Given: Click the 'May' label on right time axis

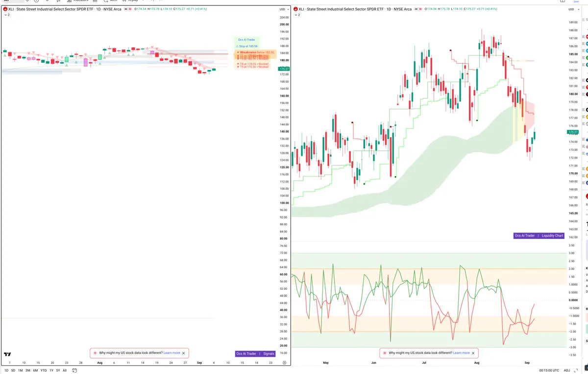Looking at the screenshot, I should [326, 363].
